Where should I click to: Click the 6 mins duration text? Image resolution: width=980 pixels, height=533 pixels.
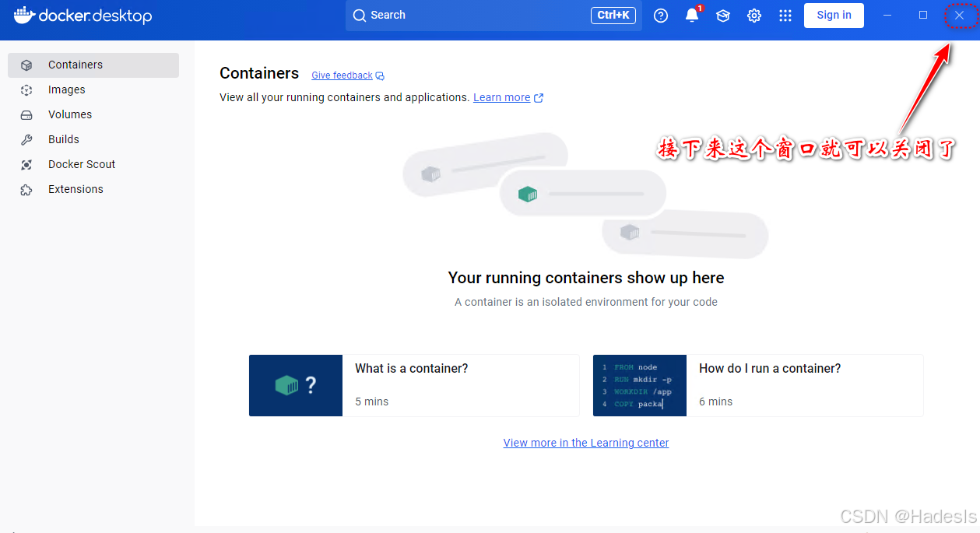point(716,402)
